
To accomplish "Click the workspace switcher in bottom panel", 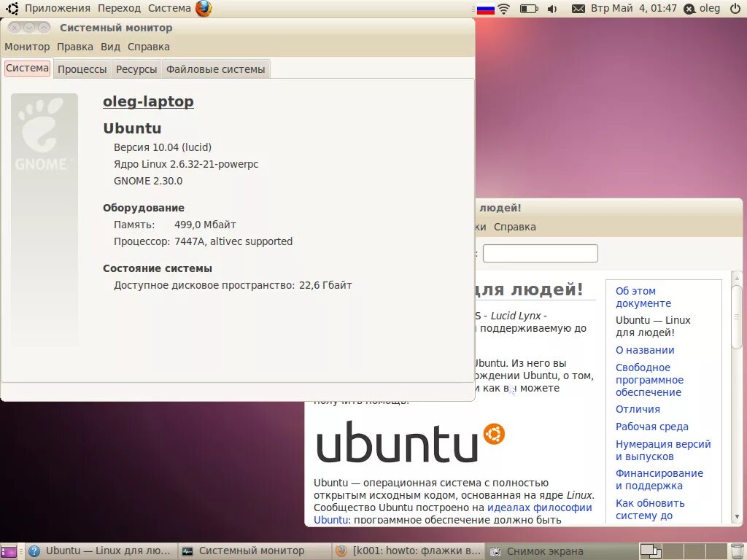I will [682, 551].
